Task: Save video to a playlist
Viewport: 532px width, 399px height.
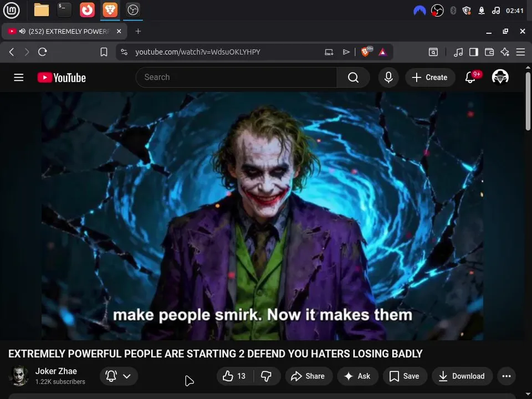Action: tap(404, 376)
